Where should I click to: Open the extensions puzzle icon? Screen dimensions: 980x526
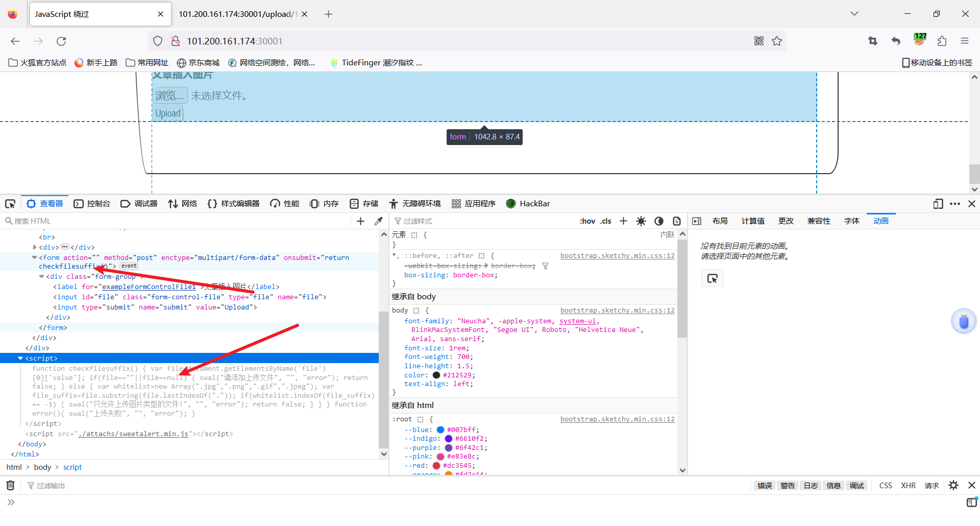[942, 41]
